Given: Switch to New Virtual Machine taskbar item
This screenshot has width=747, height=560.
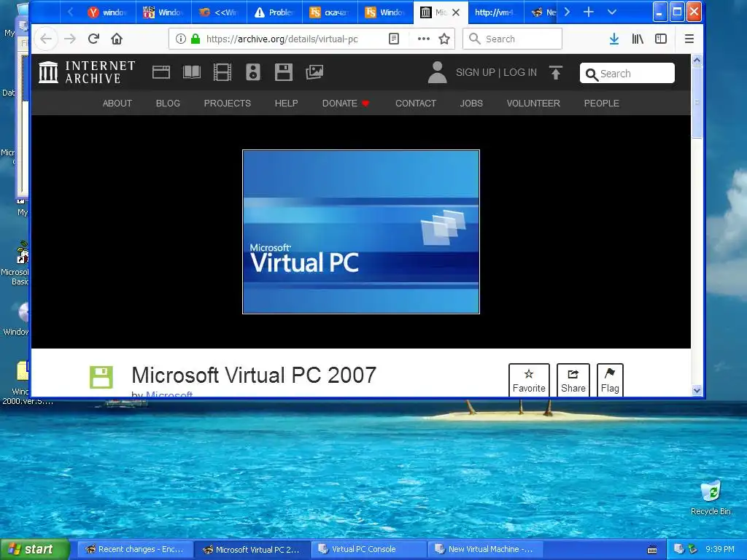Looking at the screenshot, I should [485, 549].
